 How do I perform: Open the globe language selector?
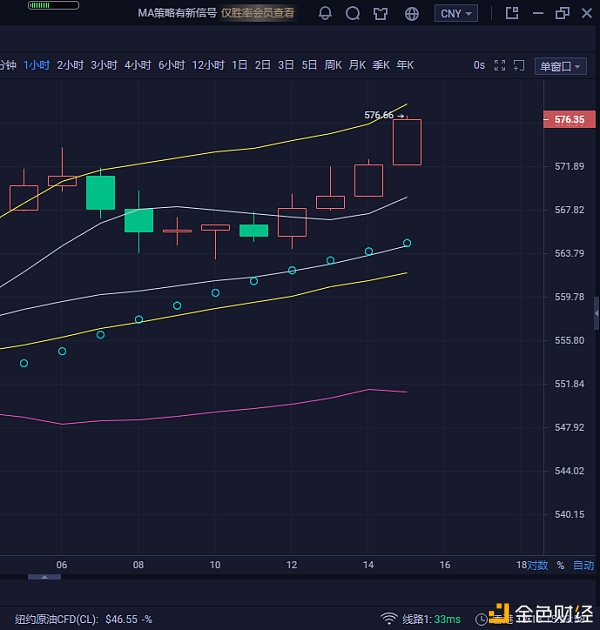[412, 14]
